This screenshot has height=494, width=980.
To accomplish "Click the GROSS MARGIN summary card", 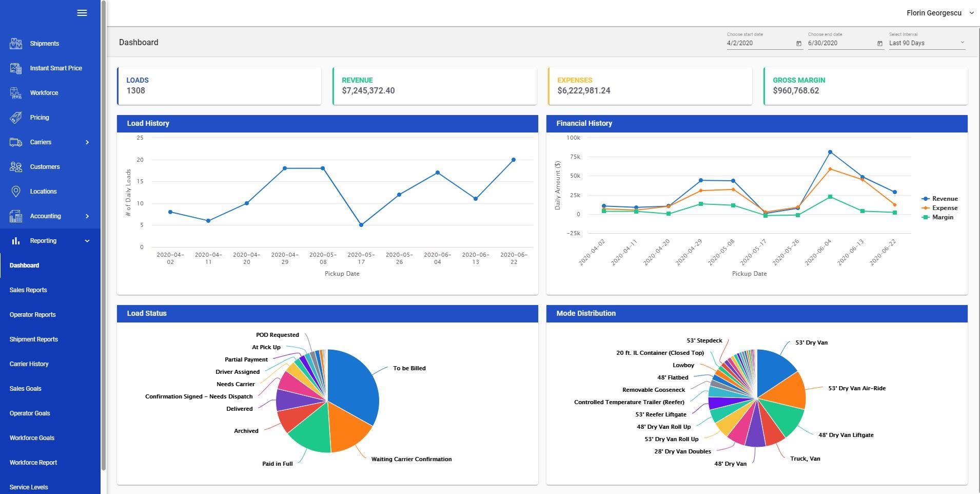I will click(x=866, y=86).
